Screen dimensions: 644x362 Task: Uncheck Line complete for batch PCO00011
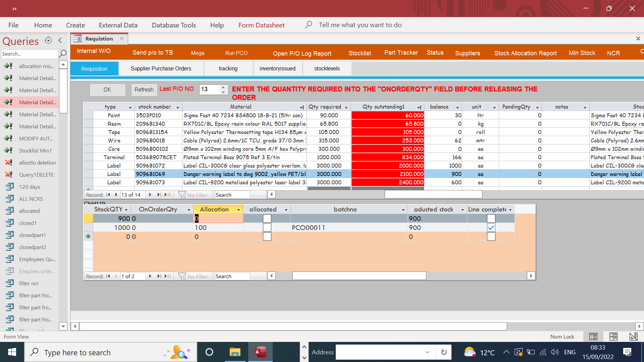click(491, 228)
